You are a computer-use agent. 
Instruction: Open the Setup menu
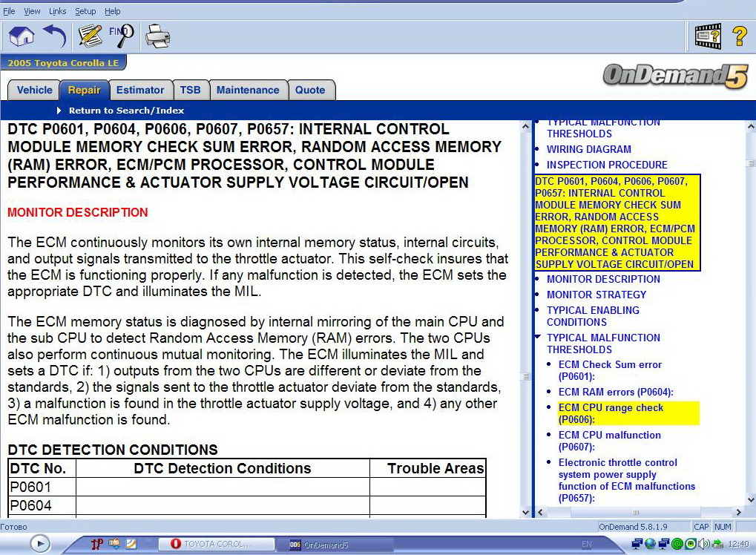(85, 11)
